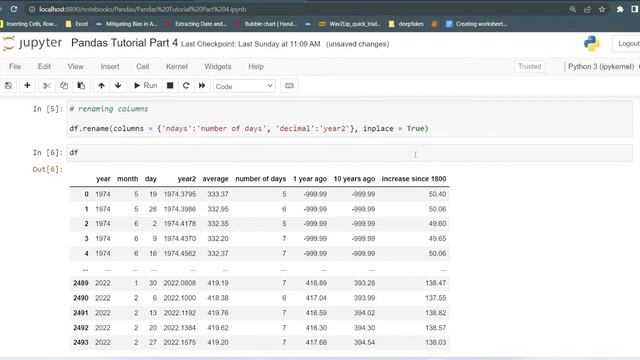Screen dimensions: 640x360
Task: Click into the In [5] rename code cell
Action: 350,119
